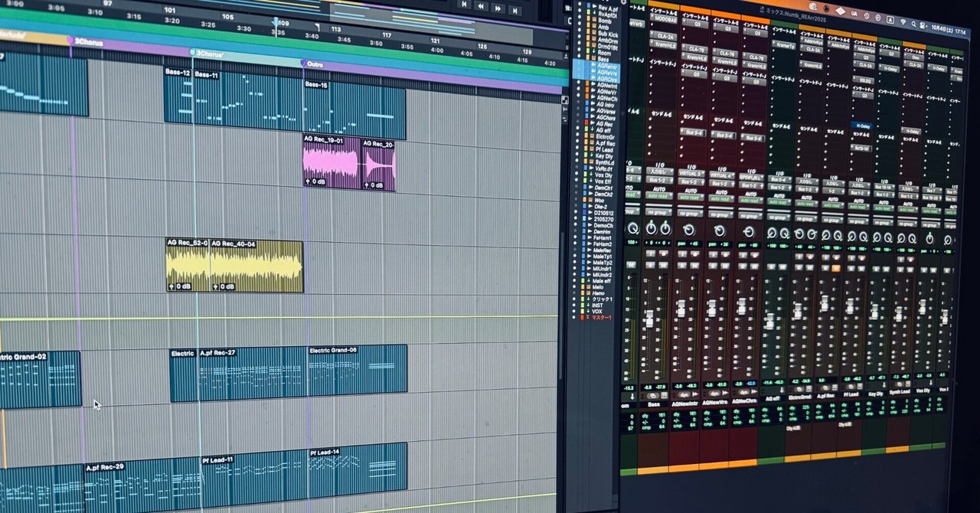This screenshot has height=513, width=980.
Task: Select Sub Kick in the track list
Action: pyautogui.click(x=607, y=34)
